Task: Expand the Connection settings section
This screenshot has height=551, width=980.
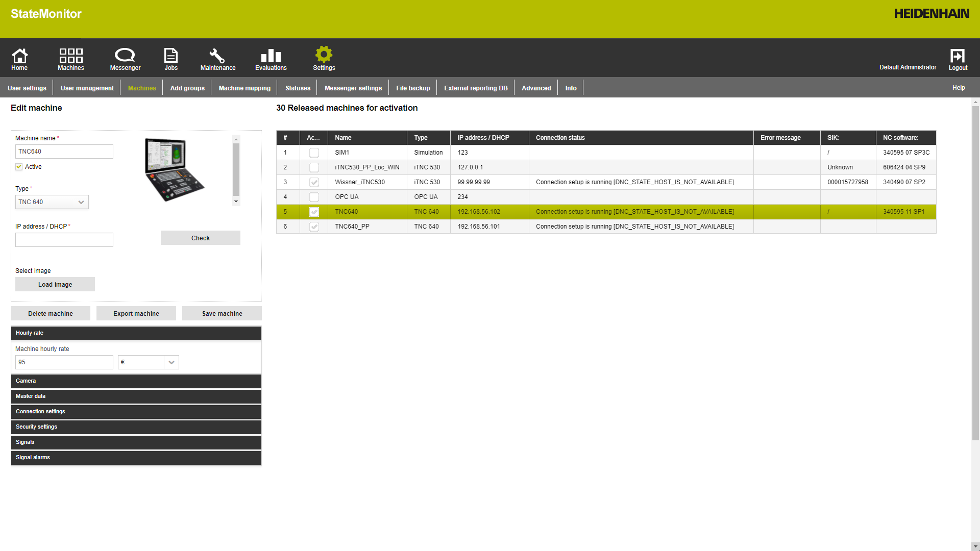Action: 136,412
